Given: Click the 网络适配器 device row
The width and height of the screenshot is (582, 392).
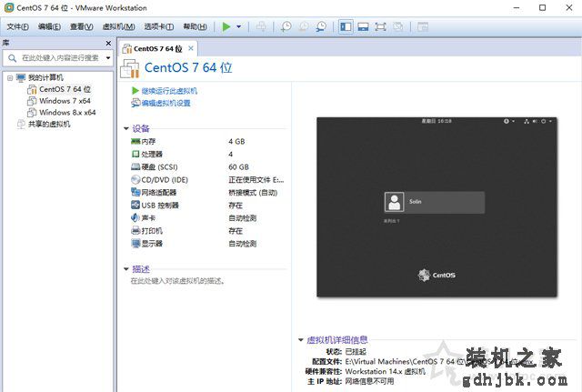Looking at the screenshot, I should [x=207, y=192].
